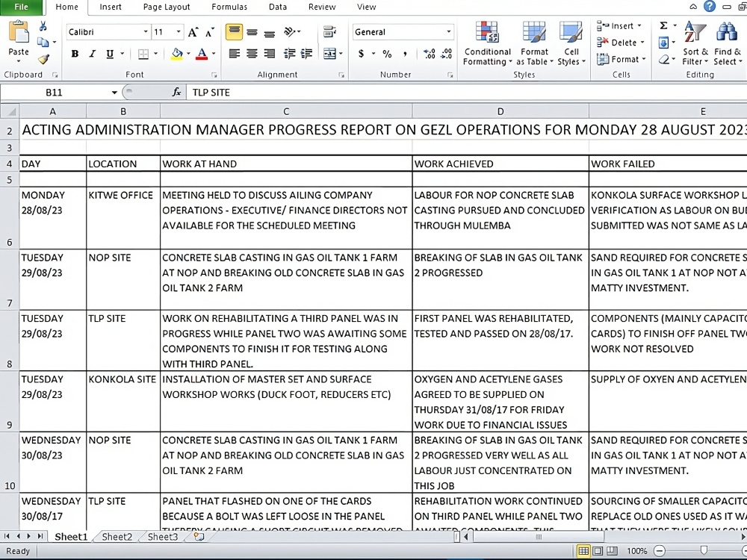Apply Percent Style

click(x=387, y=54)
